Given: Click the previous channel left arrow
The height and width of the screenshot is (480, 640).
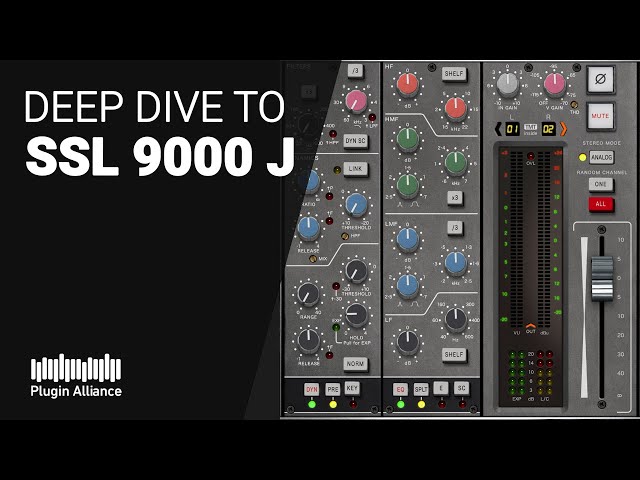Looking at the screenshot, I should [498, 129].
